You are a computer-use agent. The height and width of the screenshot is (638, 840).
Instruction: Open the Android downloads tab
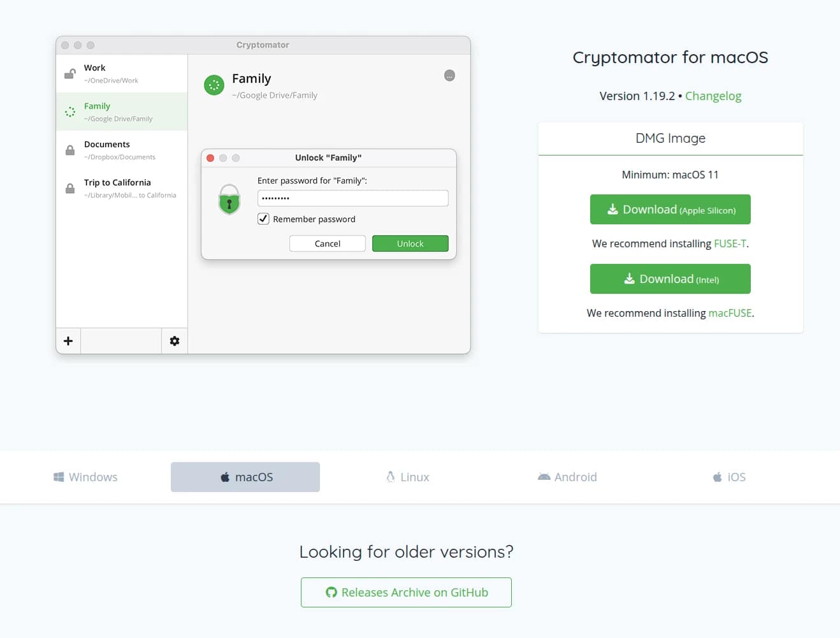pyautogui.click(x=567, y=477)
